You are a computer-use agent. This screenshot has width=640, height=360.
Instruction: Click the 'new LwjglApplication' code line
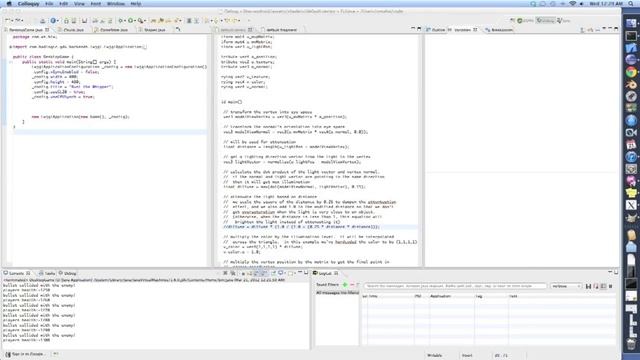(80, 117)
